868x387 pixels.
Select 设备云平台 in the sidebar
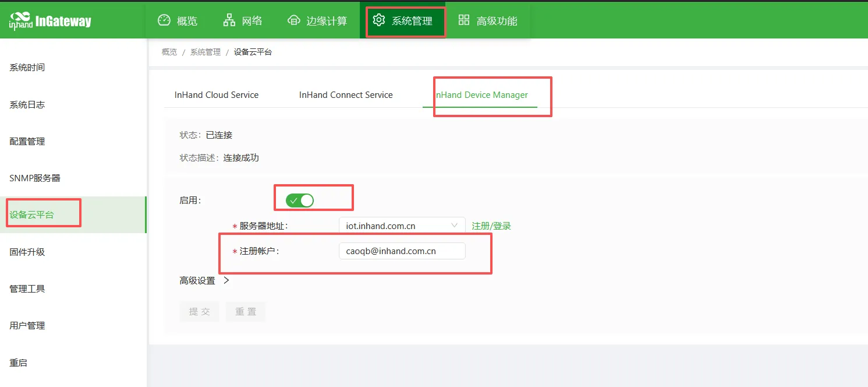[x=73, y=215]
